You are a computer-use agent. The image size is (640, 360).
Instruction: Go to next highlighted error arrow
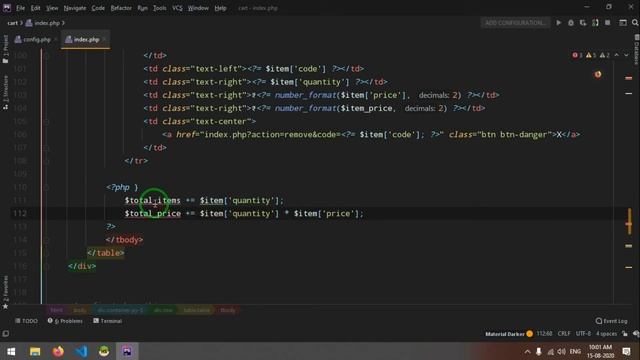[626, 55]
